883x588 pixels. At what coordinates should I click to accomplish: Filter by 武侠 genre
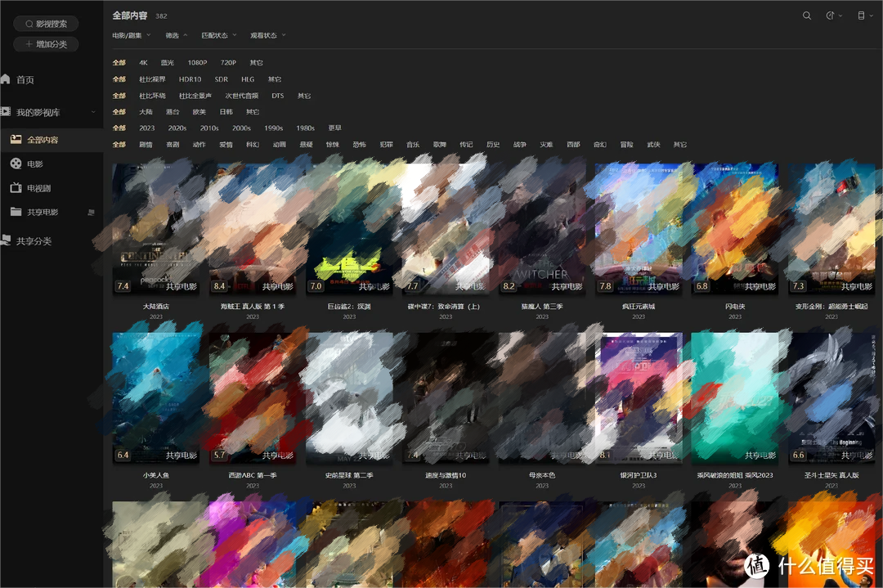[653, 145]
